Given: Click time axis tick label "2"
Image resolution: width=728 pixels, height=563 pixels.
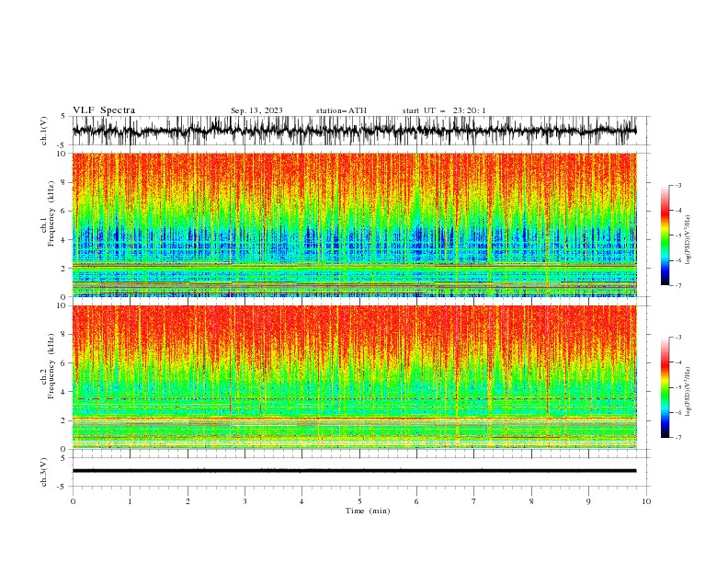Looking at the screenshot, I should [x=188, y=501].
